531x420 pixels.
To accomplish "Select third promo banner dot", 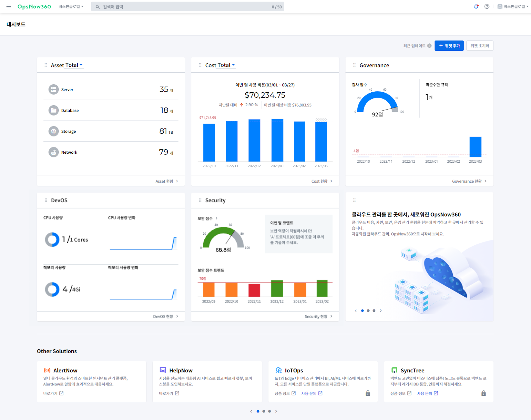I will pyautogui.click(x=374, y=311).
